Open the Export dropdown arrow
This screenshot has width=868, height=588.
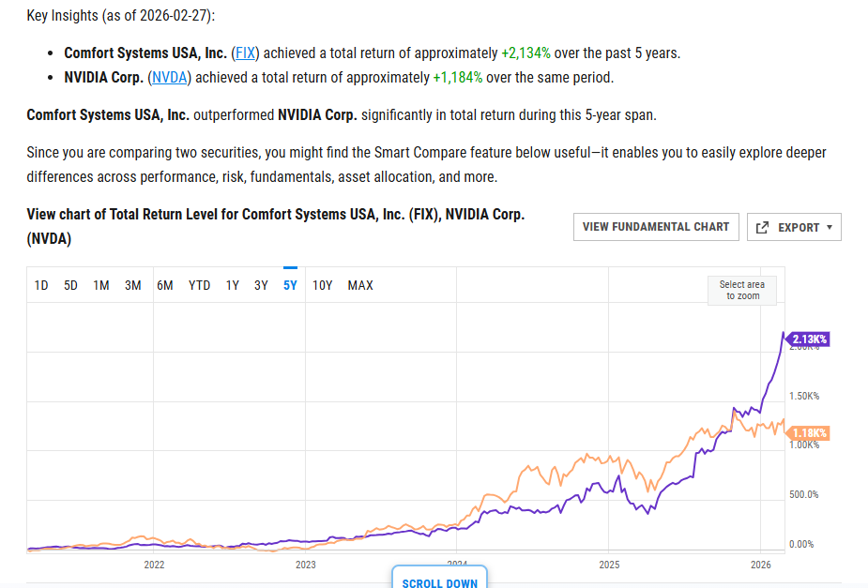830,228
